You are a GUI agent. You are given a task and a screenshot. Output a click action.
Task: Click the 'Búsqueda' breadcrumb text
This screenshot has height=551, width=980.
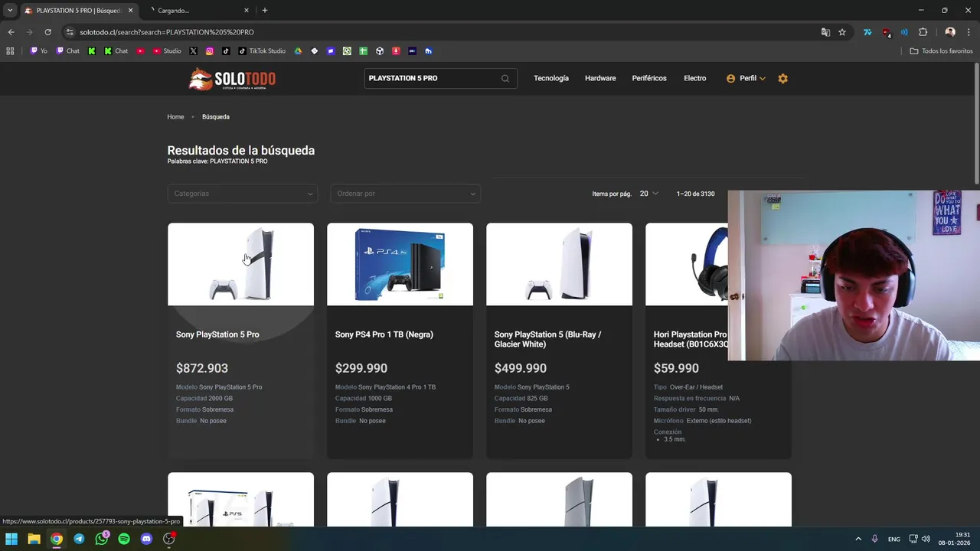click(216, 117)
